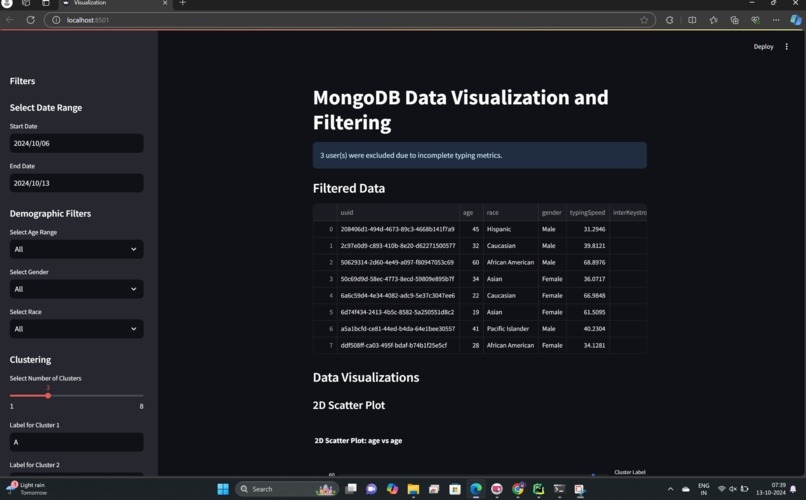This screenshot has height=500, width=806.
Task: Open Edge split screen icon
Action: tap(692, 20)
